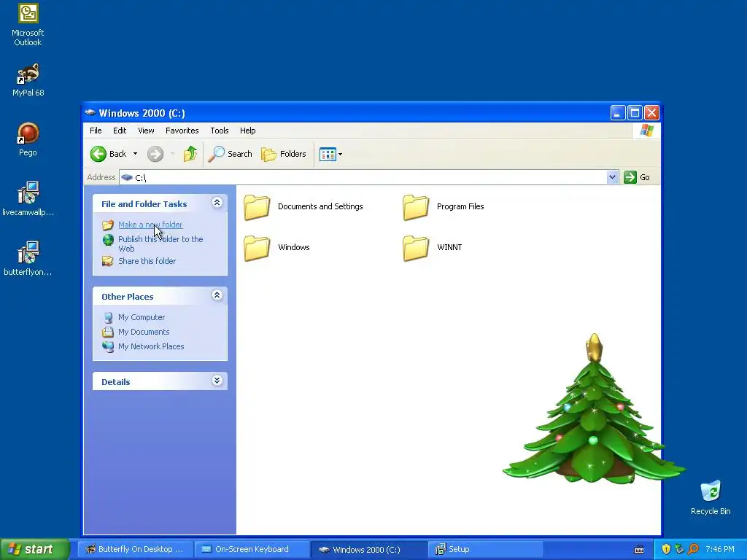Open the Tools menu
This screenshot has height=560, width=747.
[x=219, y=131]
